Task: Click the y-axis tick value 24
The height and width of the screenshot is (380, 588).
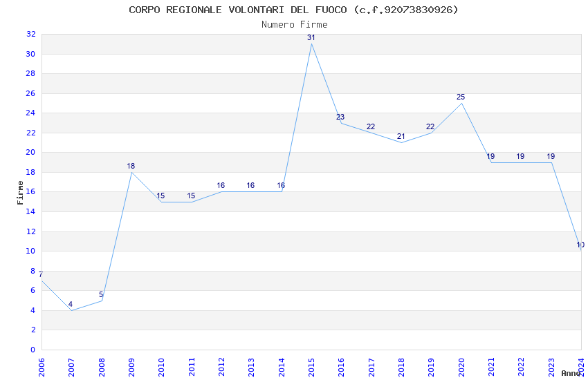Action: click(30, 113)
